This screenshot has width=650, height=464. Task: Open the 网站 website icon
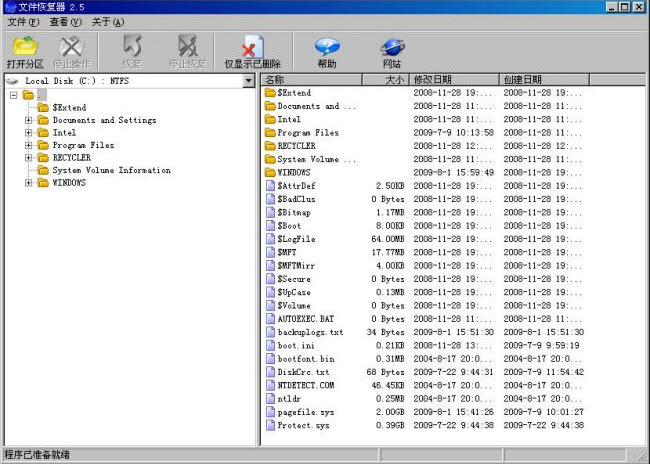click(391, 46)
